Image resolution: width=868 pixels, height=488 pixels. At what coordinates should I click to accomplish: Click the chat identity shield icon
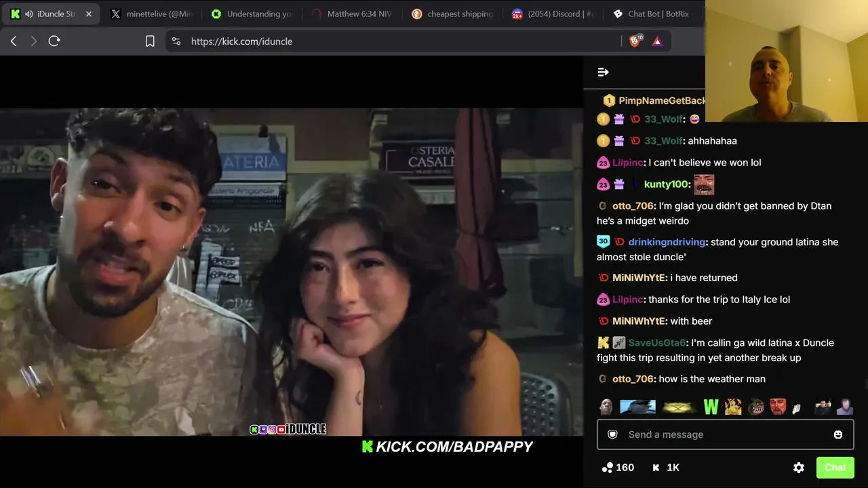point(612,434)
